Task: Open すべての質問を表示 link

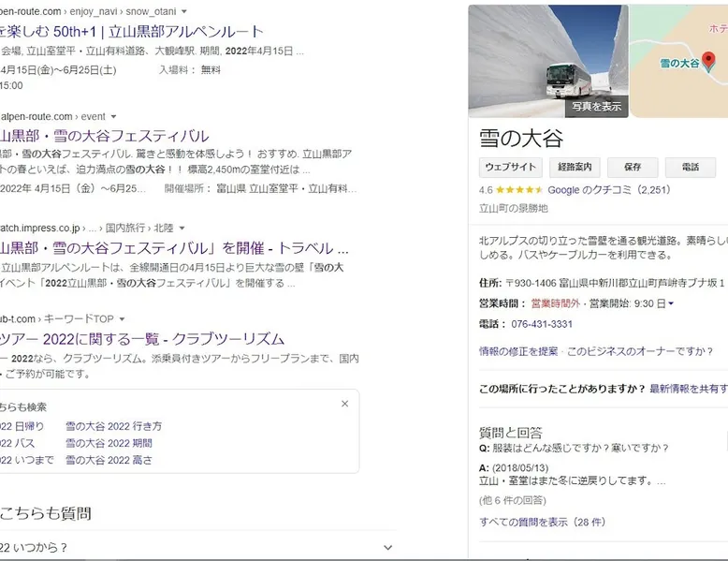Action: click(542, 522)
